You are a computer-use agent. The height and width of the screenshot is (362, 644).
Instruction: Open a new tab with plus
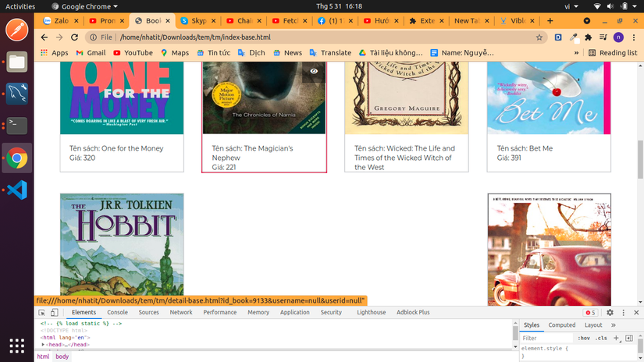click(550, 20)
